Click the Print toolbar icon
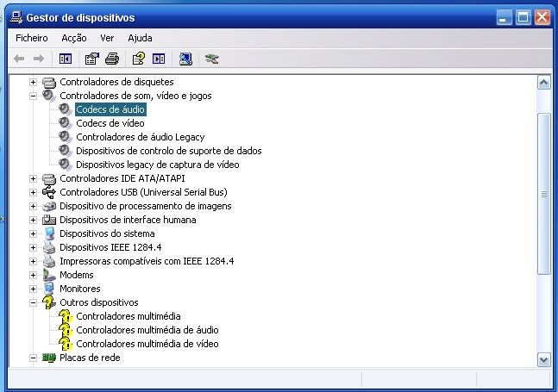The height and width of the screenshot is (392, 558). click(112, 59)
